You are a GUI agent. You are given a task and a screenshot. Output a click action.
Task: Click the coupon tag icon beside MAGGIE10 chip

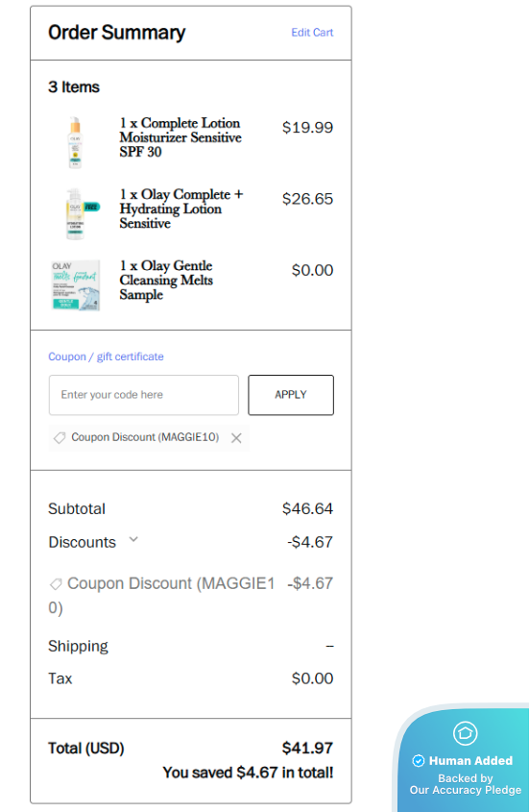pyautogui.click(x=60, y=438)
